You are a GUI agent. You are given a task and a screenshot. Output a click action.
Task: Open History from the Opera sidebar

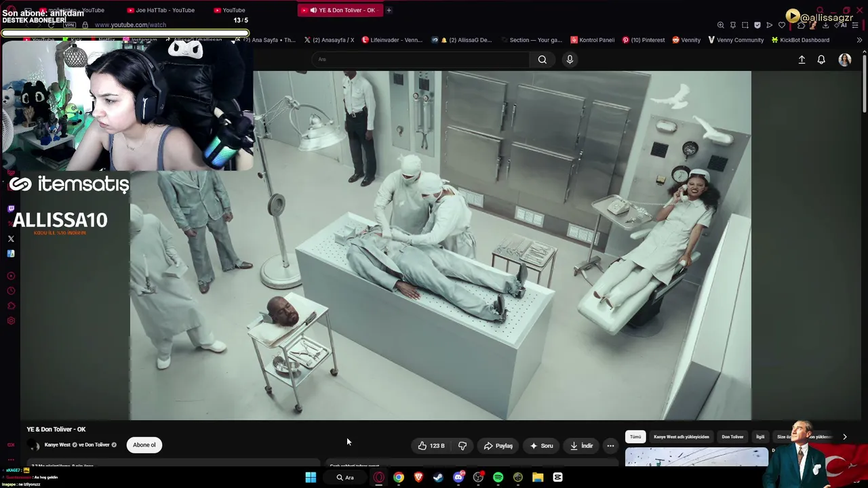point(11,291)
